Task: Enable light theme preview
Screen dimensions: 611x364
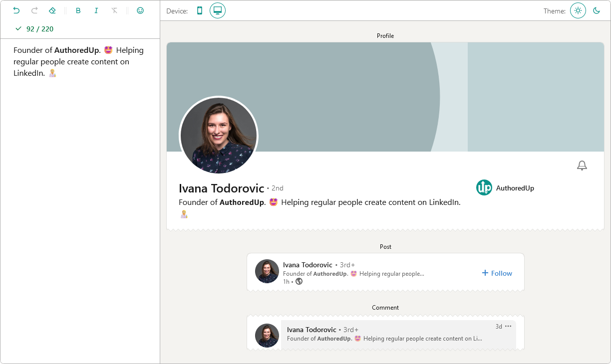Action: [578, 10]
